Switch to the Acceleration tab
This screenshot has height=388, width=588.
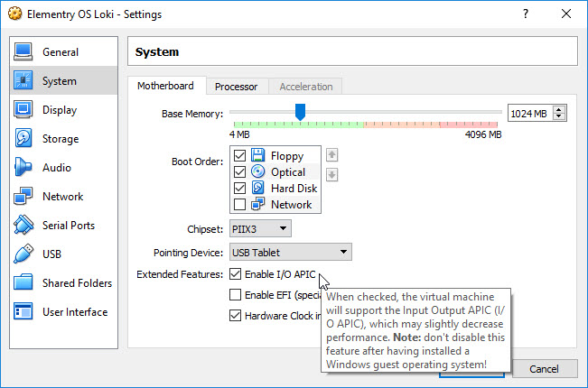[x=306, y=87]
